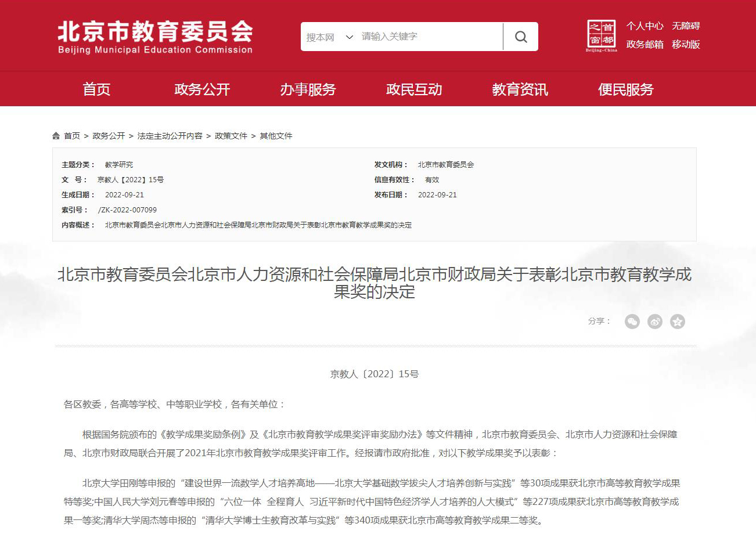This screenshot has height=538, width=756.
Task: Click the Beijing-China capital window logo
Action: coord(601,36)
